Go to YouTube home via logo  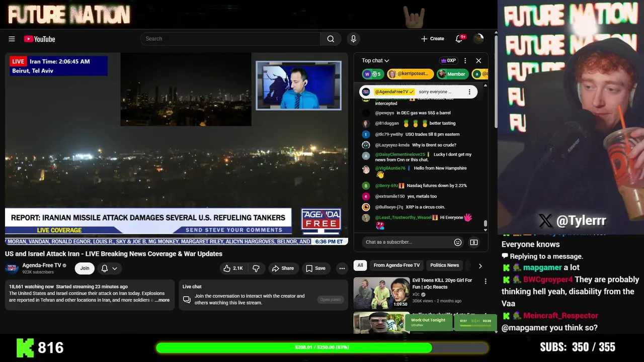click(39, 39)
